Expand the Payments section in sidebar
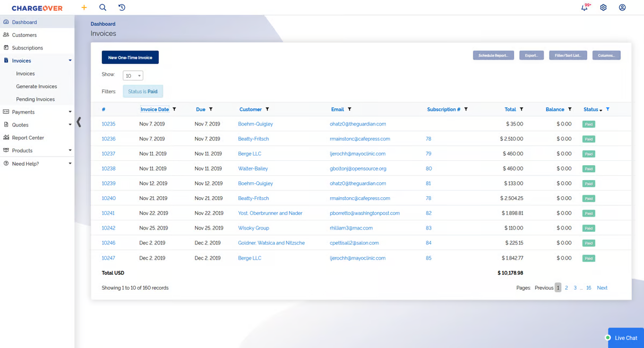The height and width of the screenshot is (348, 644). tap(23, 112)
